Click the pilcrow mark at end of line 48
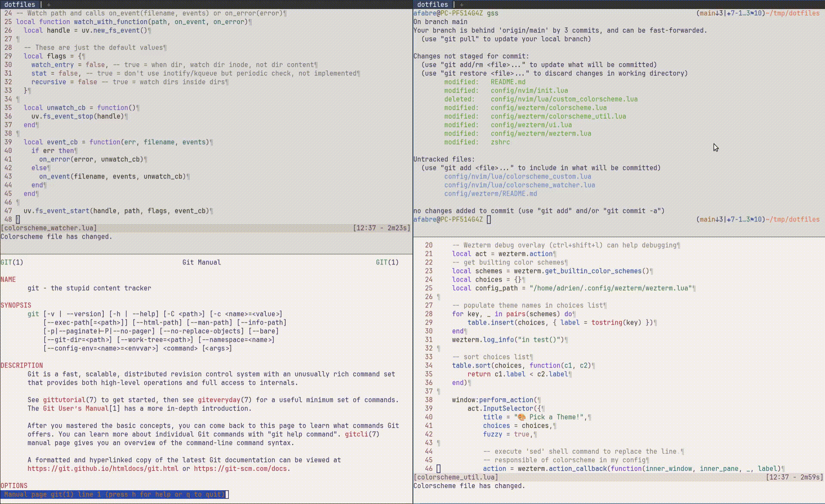825x504 pixels. pyautogui.click(x=18, y=219)
